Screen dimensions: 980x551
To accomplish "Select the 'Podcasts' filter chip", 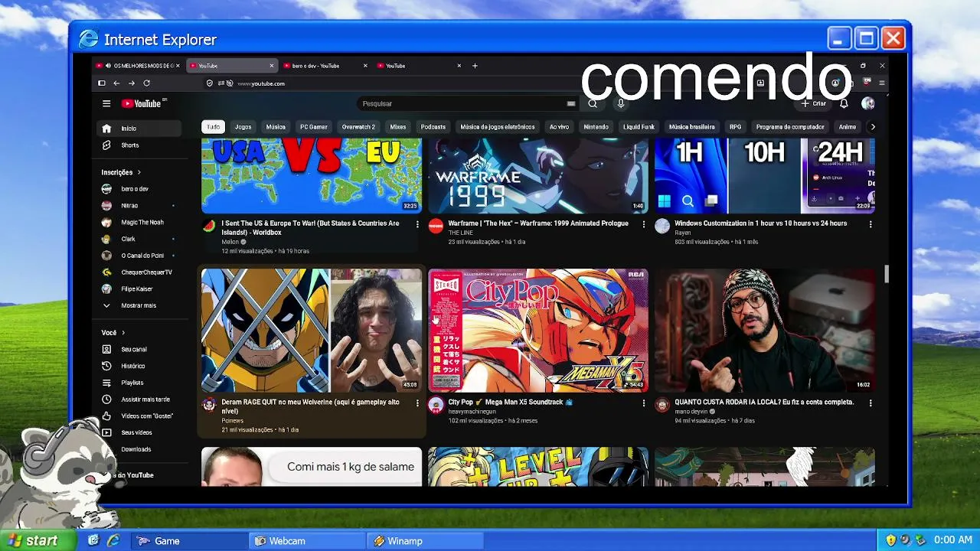I will coord(433,127).
